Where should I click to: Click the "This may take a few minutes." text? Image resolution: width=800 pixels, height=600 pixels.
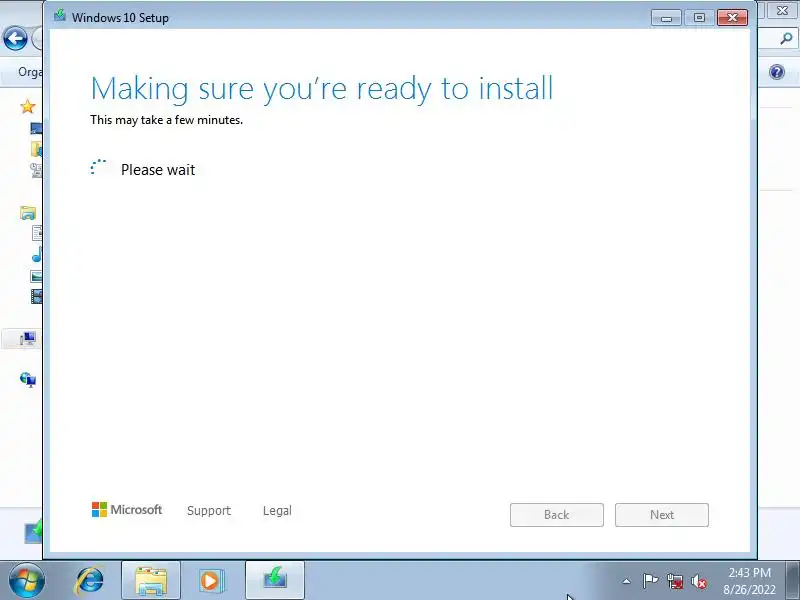pyautogui.click(x=166, y=120)
